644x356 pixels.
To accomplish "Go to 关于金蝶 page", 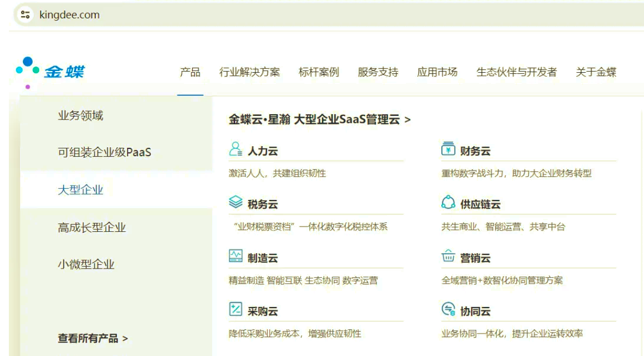I will click(x=596, y=72).
